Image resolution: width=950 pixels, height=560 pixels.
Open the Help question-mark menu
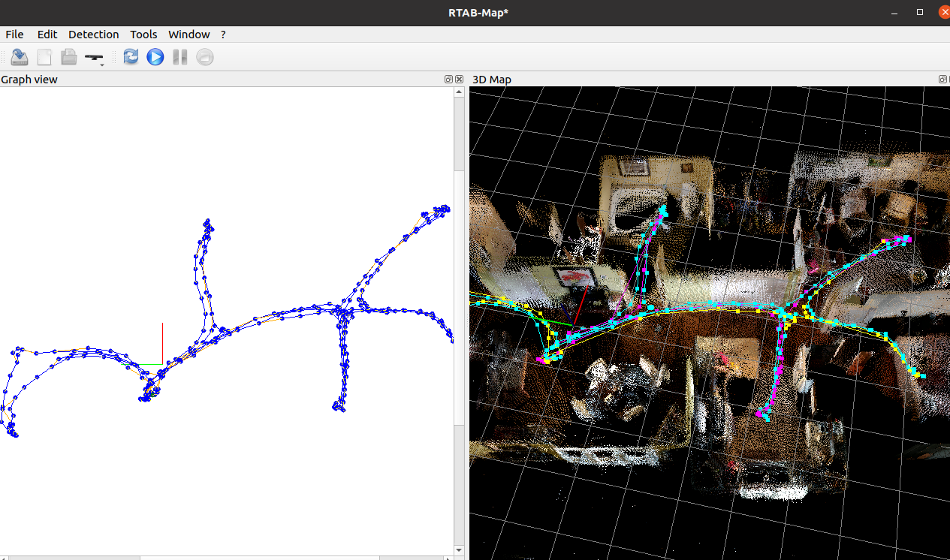(x=222, y=35)
